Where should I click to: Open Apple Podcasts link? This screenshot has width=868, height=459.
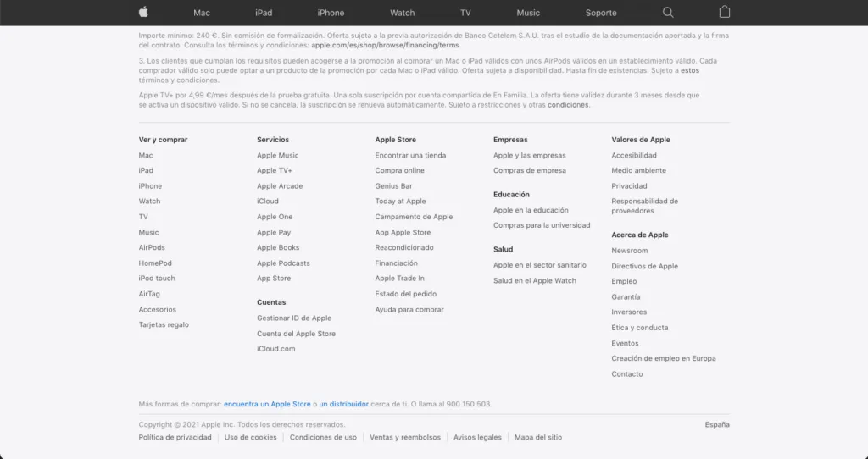tap(283, 263)
